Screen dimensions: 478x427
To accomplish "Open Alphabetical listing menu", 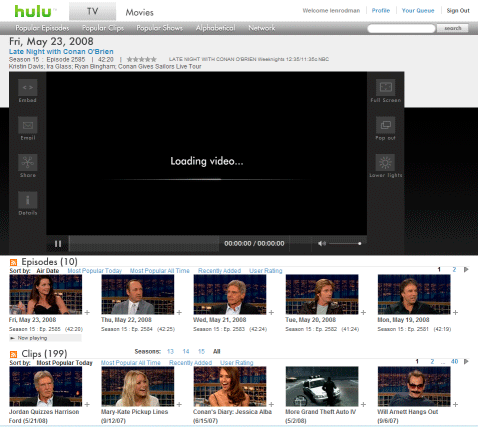I will (x=215, y=28).
